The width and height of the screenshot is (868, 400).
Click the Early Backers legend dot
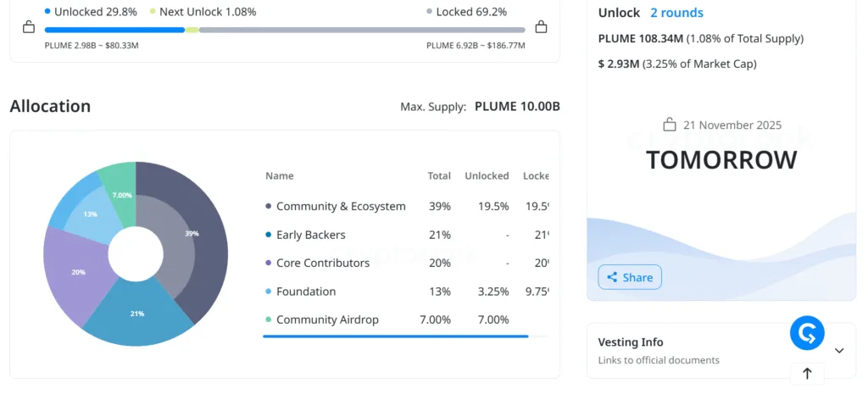[x=269, y=235]
